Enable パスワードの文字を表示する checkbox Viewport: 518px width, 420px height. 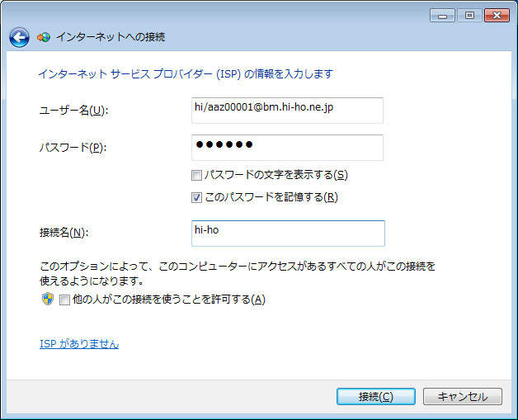pyautogui.click(x=196, y=175)
